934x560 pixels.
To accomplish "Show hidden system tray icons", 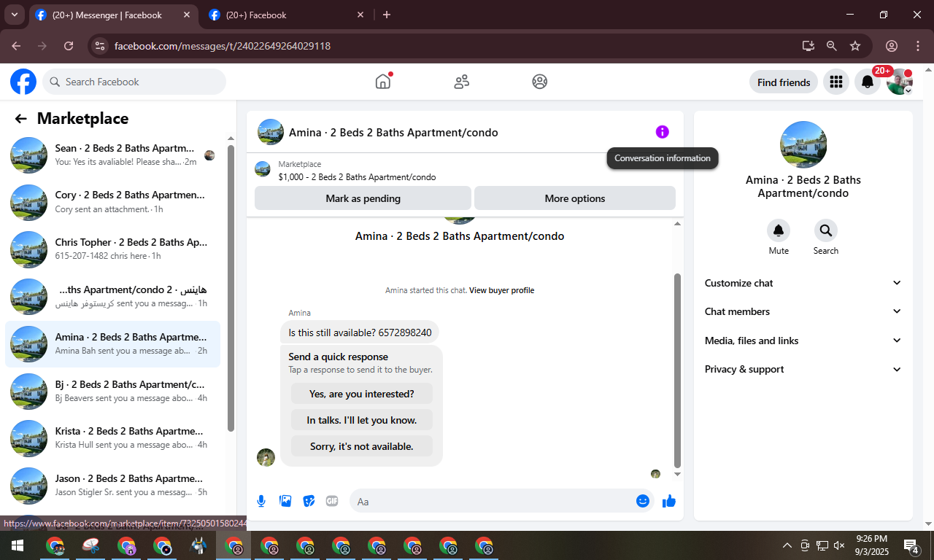I will point(787,545).
